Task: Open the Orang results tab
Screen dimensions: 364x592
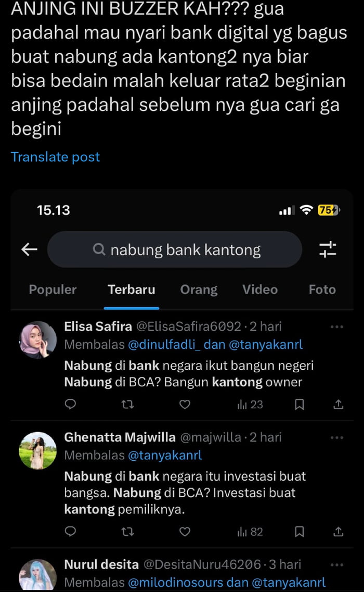Action: pyautogui.click(x=199, y=289)
